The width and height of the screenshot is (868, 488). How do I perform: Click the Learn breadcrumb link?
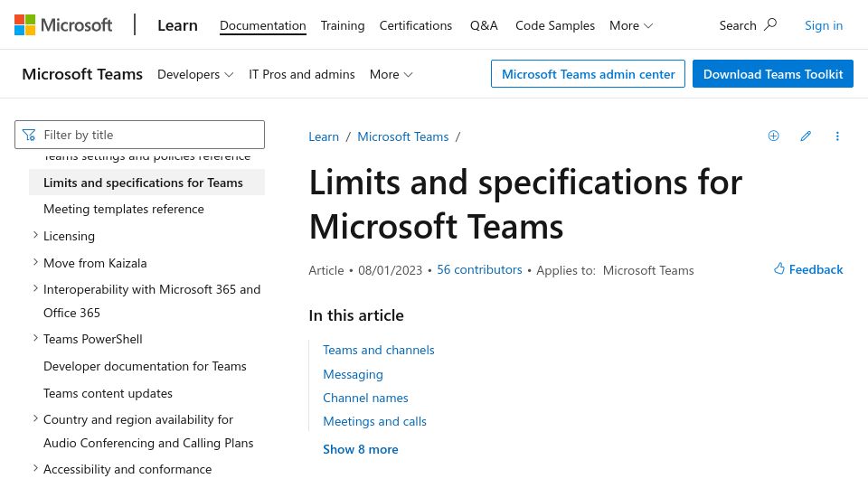coord(324,136)
